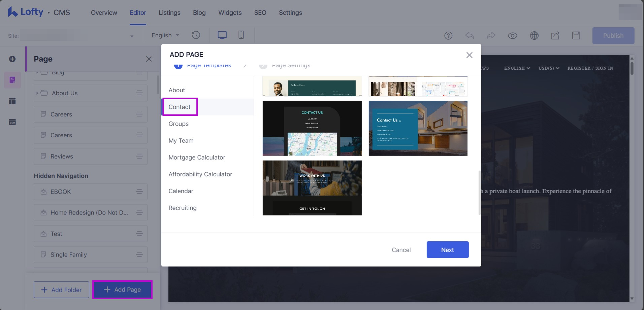Click Cancel in Add Page dialog
Image resolution: width=644 pixels, height=310 pixels.
pyautogui.click(x=401, y=250)
